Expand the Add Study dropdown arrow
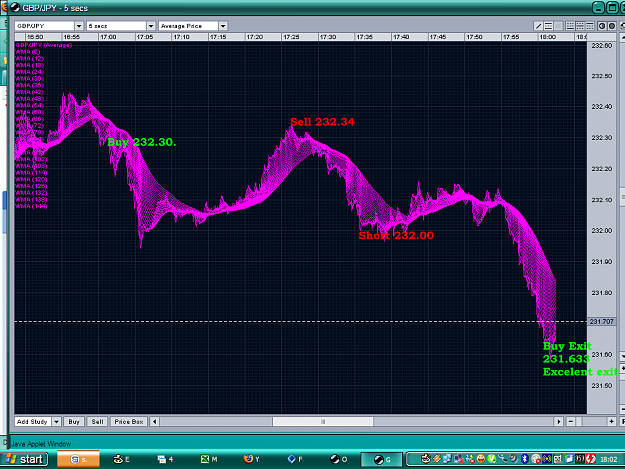Image resolution: width=625 pixels, height=469 pixels. pos(56,422)
